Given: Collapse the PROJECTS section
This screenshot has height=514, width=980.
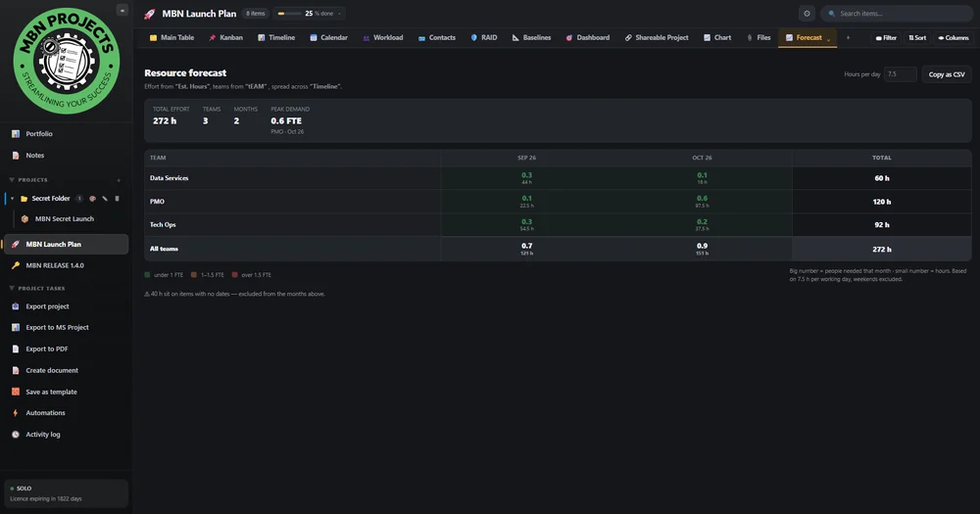Looking at the screenshot, I should pos(11,180).
